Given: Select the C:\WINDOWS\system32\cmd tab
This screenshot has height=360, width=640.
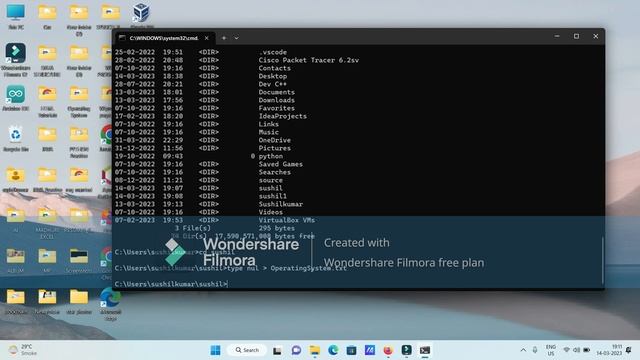Looking at the screenshot, I should tap(164, 38).
